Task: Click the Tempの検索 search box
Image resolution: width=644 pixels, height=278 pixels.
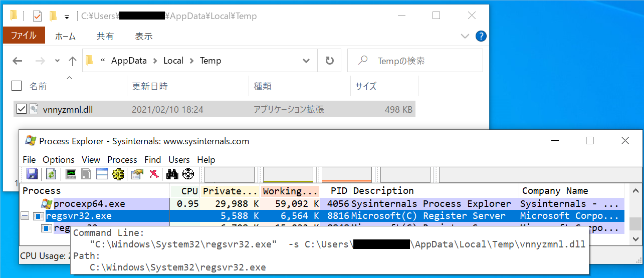Action: 415,61
